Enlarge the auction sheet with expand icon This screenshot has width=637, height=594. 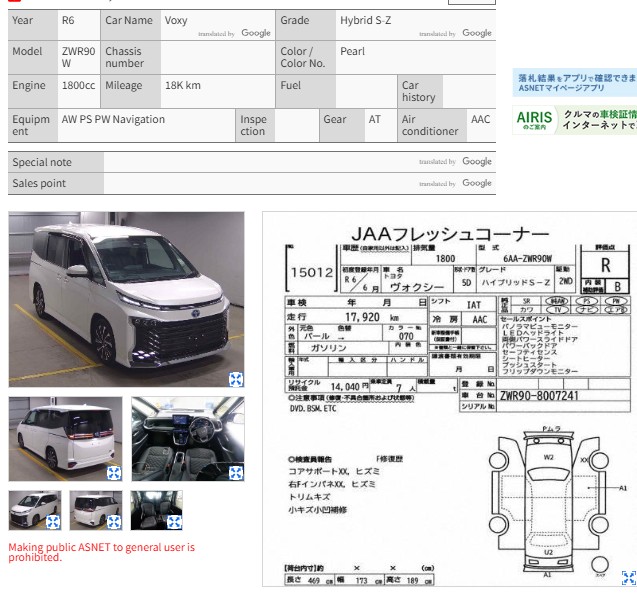coord(629,578)
